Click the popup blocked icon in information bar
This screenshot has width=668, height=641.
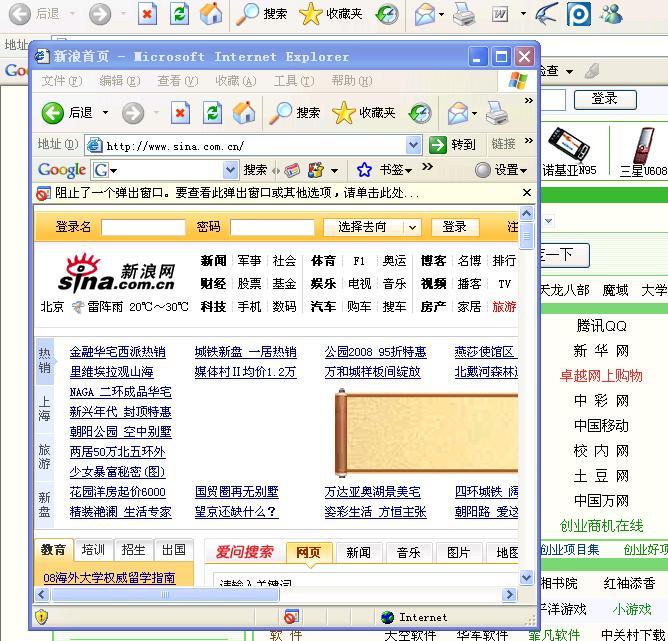pyautogui.click(x=43, y=193)
